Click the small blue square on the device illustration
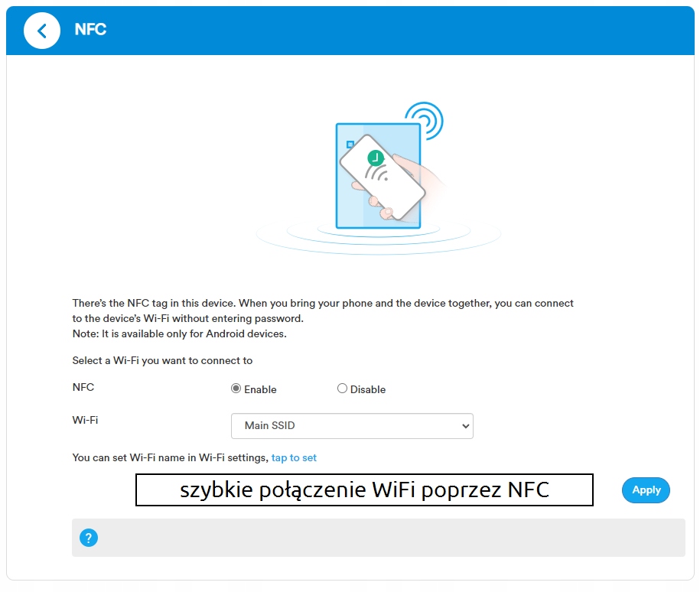700x592 pixels. (350, 144)
